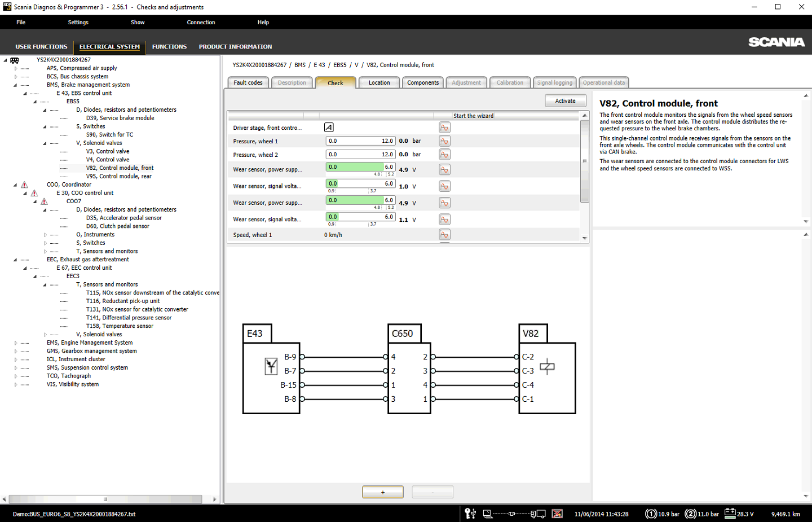Click the Driver stage status indicator icon
Viewport: 812px width, 522px height.
click(329, 128)
